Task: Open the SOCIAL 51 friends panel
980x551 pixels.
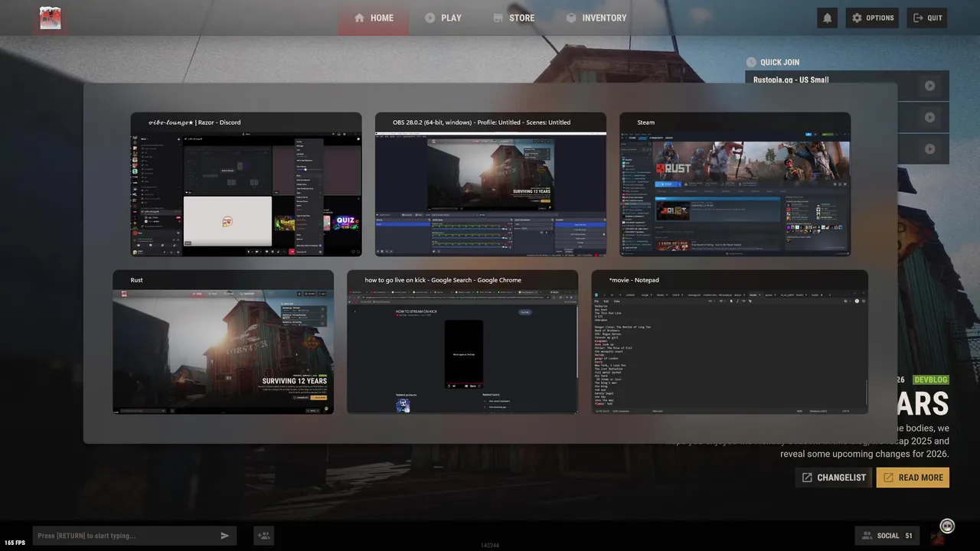Action: pyautogui.click(x=887, y=536)
